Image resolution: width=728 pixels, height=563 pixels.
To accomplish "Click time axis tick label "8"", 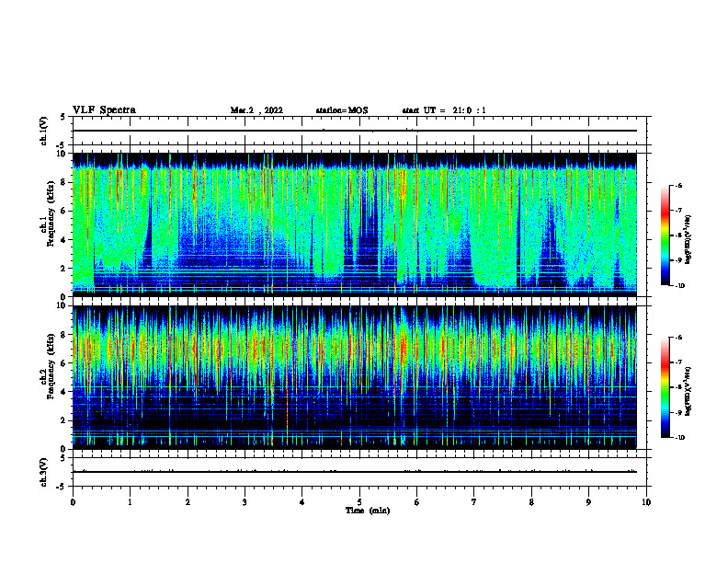I will (531, 502).
